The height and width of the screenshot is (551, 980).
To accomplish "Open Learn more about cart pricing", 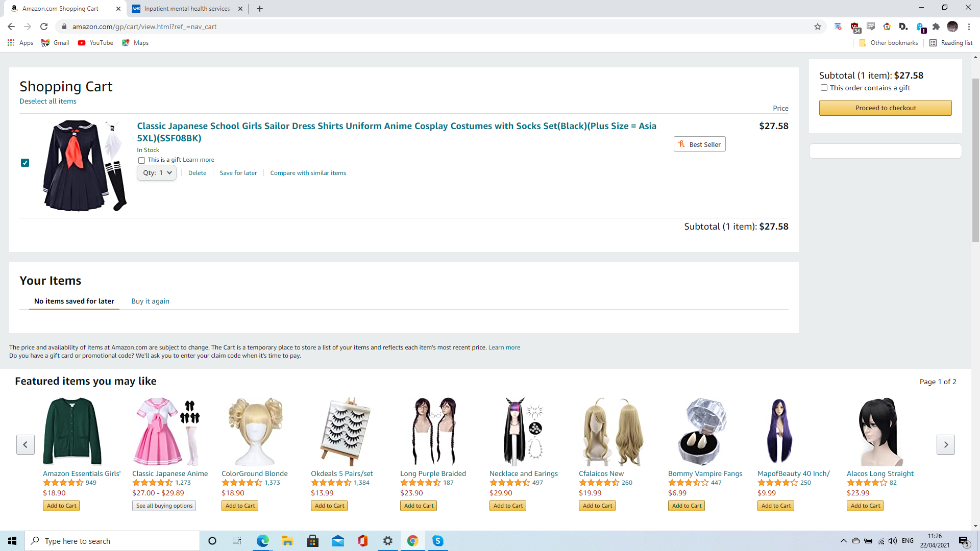I will point(504,347).
